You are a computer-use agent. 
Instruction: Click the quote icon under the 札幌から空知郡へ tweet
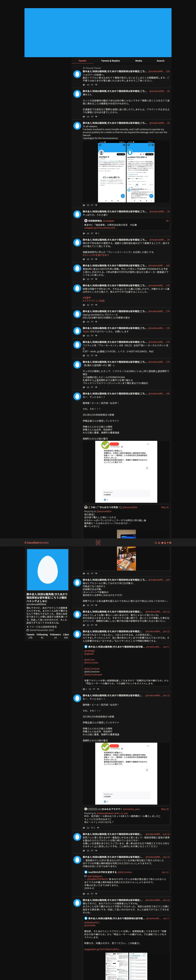[92, 387]
